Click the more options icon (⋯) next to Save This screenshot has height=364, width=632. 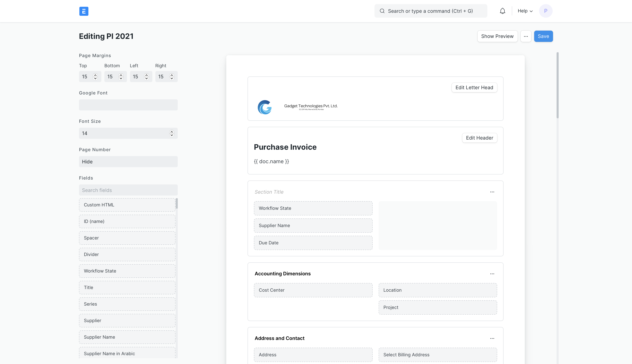[526, 36]
